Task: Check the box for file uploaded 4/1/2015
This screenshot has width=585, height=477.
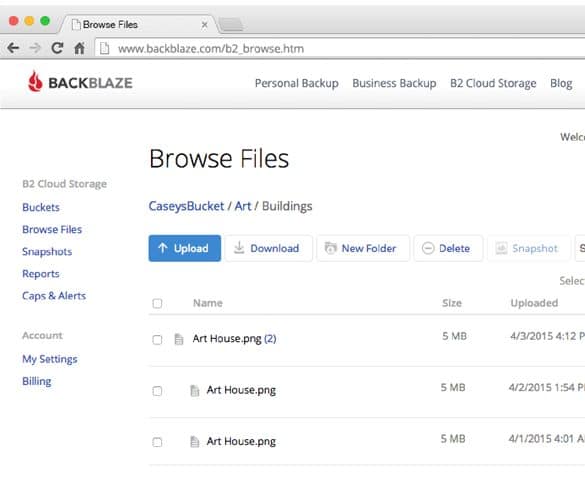Action: 157,442
